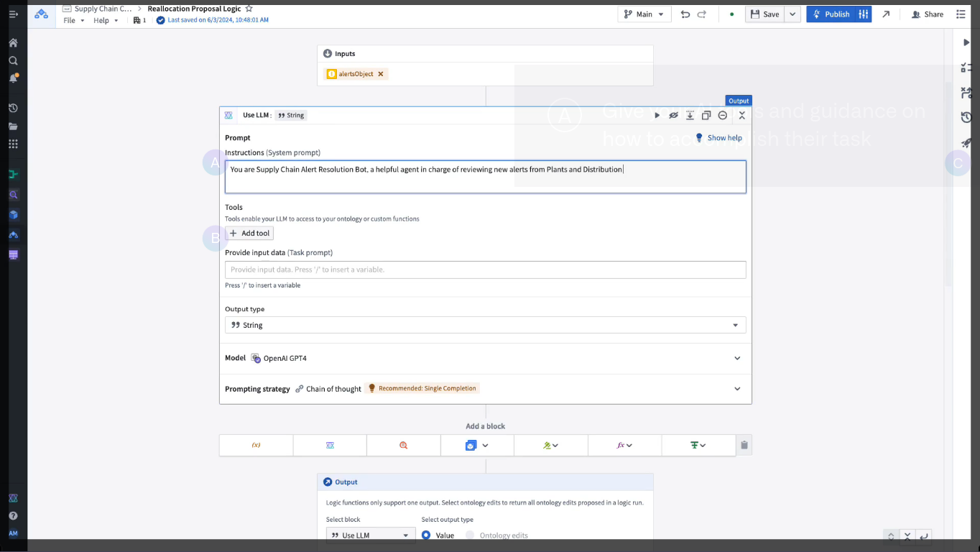
Task: Click the duplicate block icon in Use LLM header
Action: coord(706,115)
